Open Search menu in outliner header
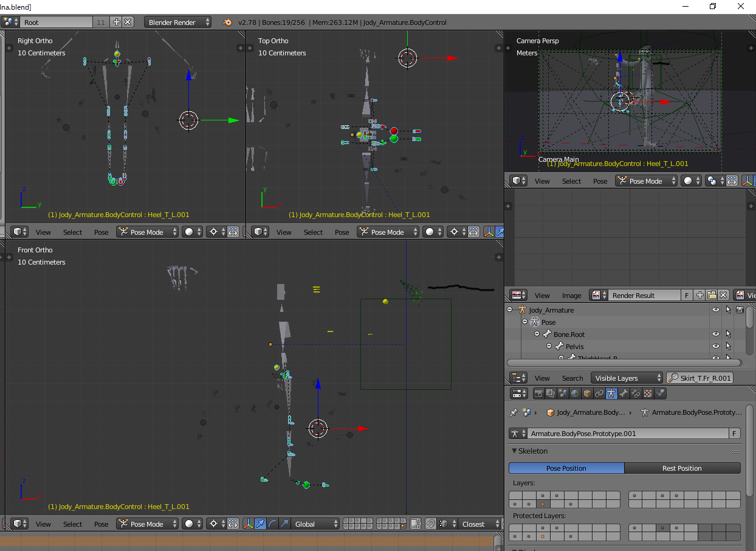Image resolution: width=756 pixels, height=551 pixels. tap(572, 378)
